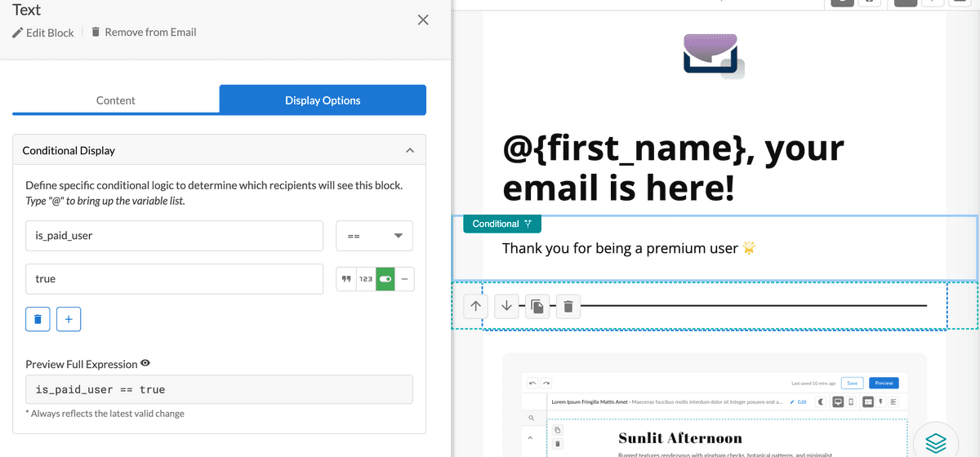Select the email heading with @{first_name}
This screenshot has width=980, height=457.
pos(674,168)
